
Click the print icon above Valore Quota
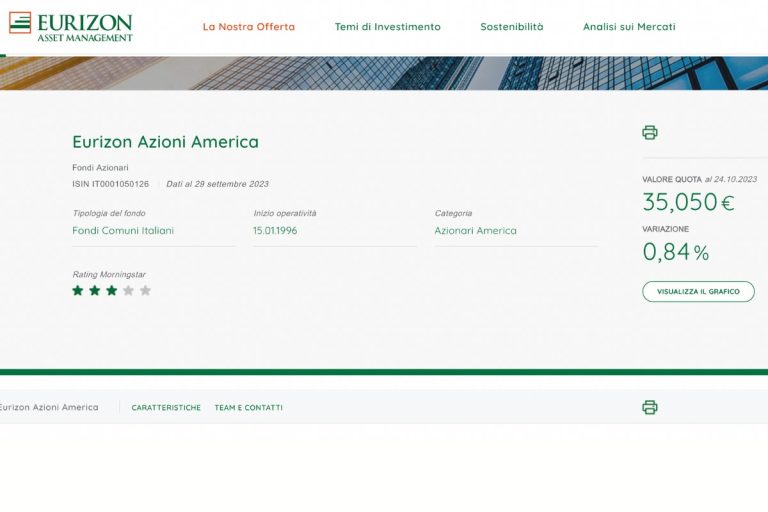coord(650,132)
